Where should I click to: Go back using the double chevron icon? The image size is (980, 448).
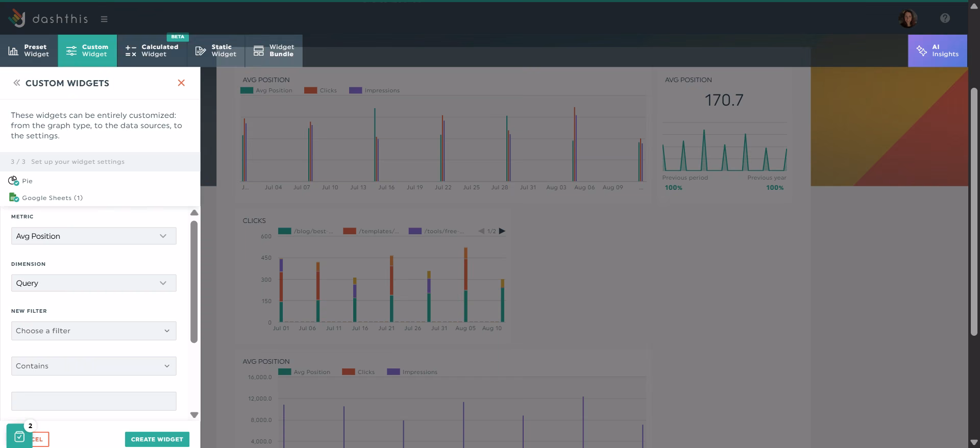pos(17,83)
